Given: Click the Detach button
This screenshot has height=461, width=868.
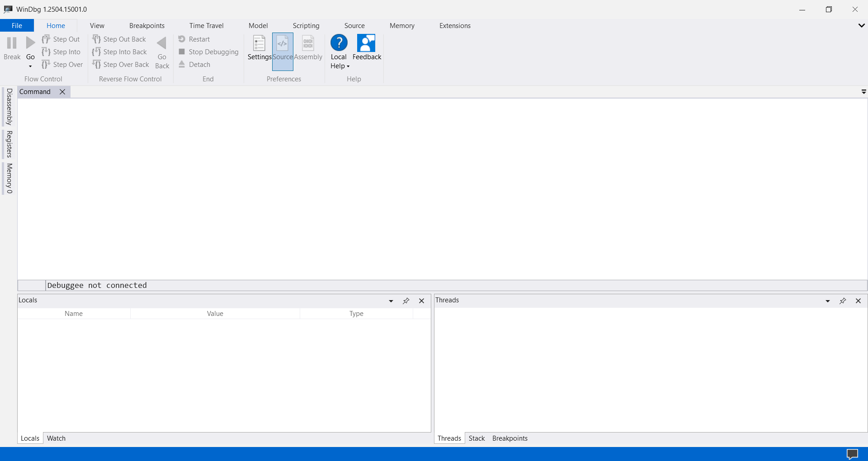Looking at the screenshot, I should [x=194, y=65].
